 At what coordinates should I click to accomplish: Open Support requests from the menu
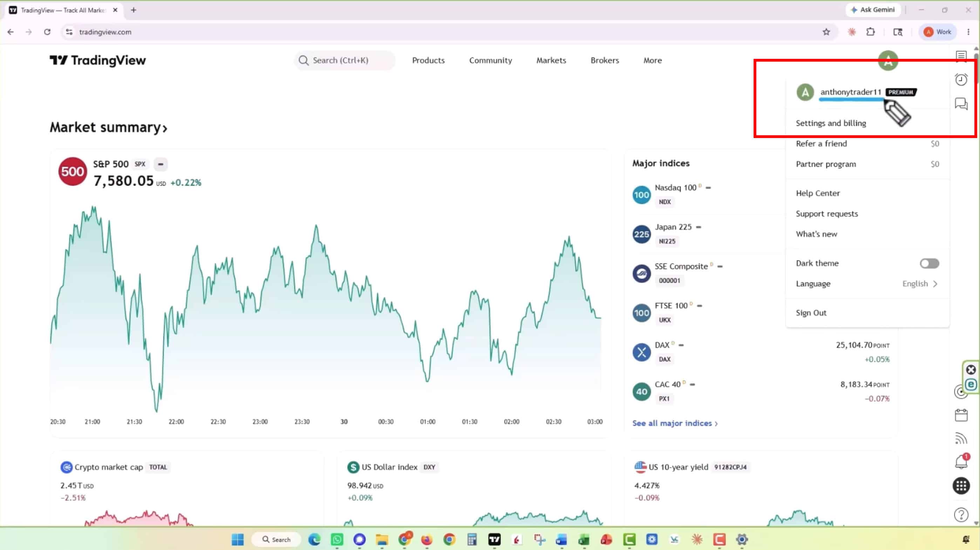click(867, 214)
